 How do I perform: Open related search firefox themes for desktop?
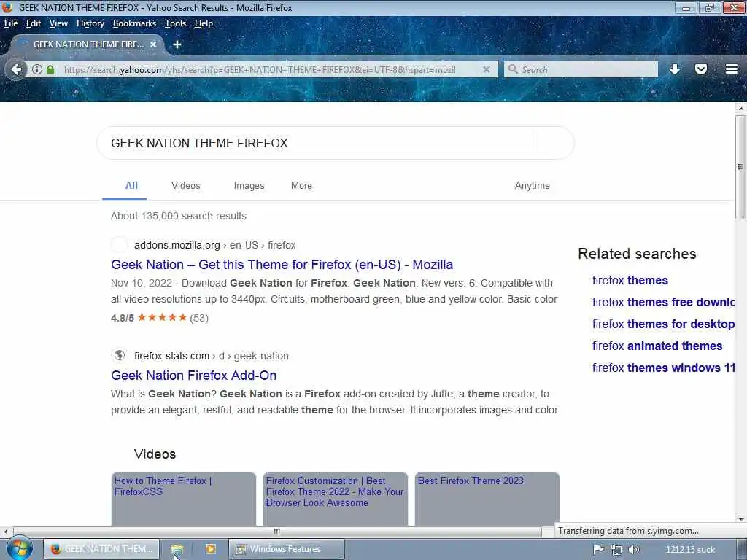click(x=663, y=324)
